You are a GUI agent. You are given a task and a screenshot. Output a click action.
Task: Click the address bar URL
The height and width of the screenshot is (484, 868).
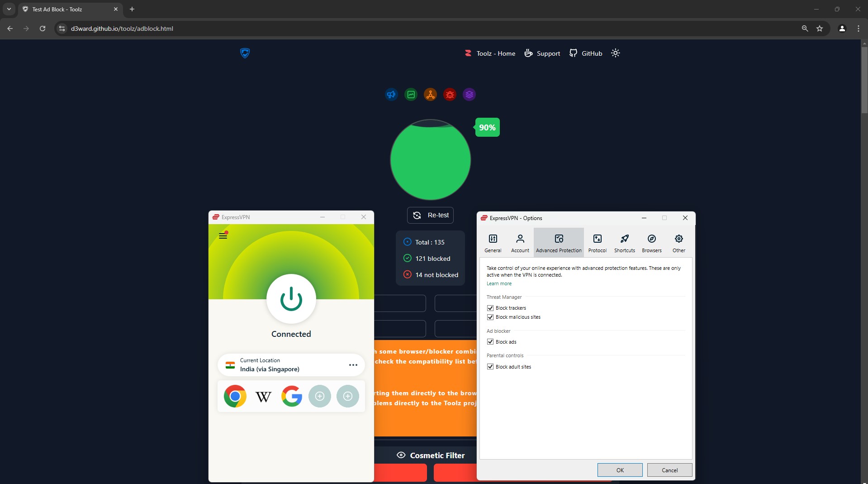click(x=122, y=29)
